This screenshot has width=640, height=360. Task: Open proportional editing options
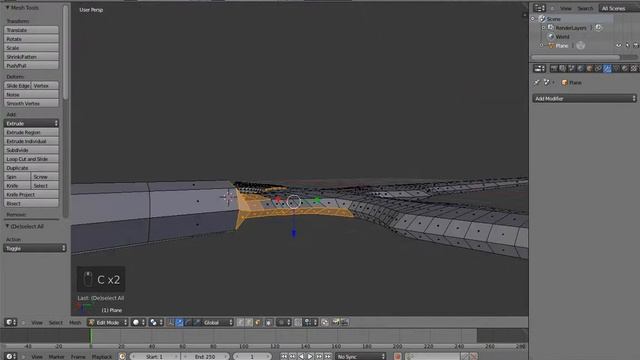(283, 322)
